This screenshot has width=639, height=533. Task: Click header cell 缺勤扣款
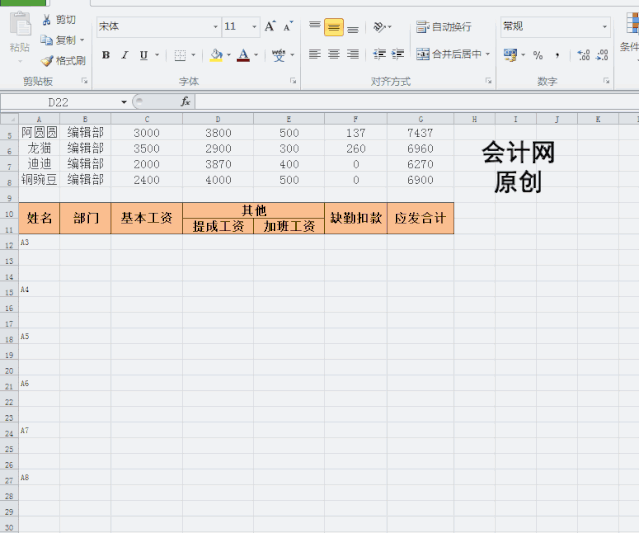point(356,218)
